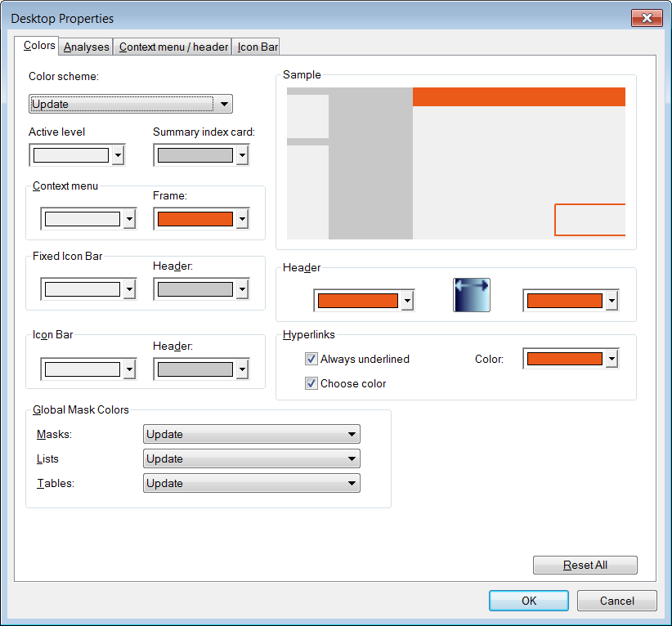Uncheck the Choose color checkbox
Screen dimensions: 672x626
tap(311, 383)
